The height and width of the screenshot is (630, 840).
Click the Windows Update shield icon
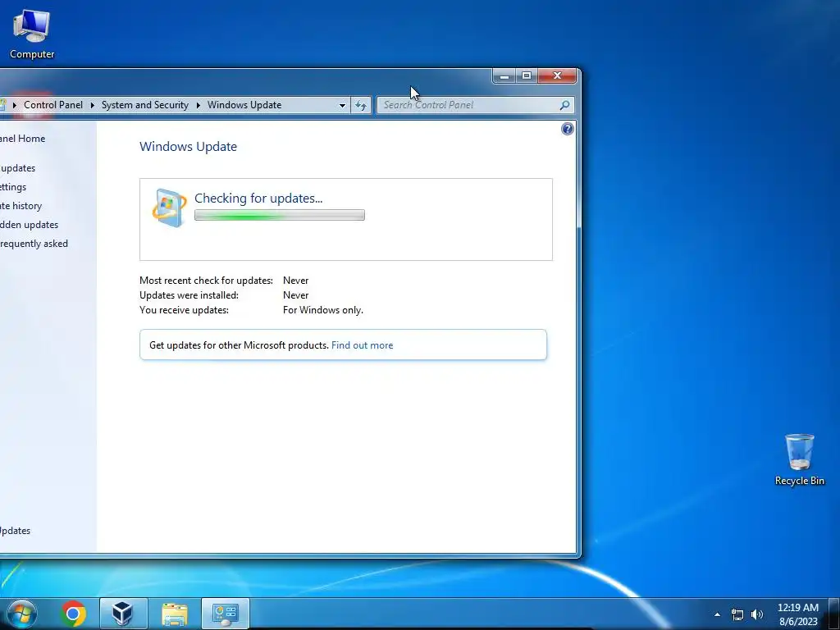coord(169,208)
